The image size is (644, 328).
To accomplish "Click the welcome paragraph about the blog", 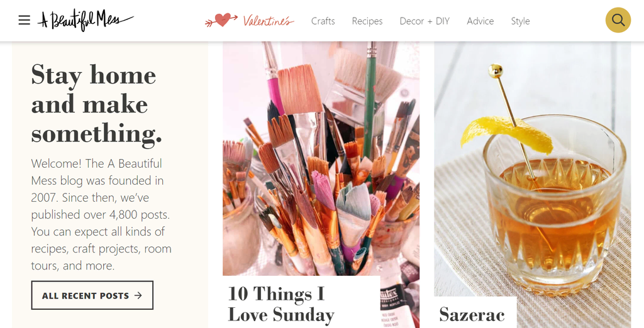I will click(101, 215).
